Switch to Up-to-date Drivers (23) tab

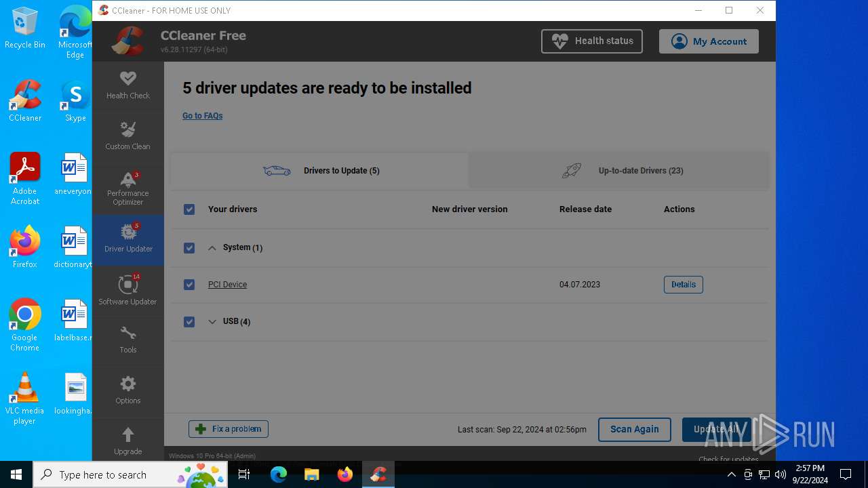coord(619,171)
